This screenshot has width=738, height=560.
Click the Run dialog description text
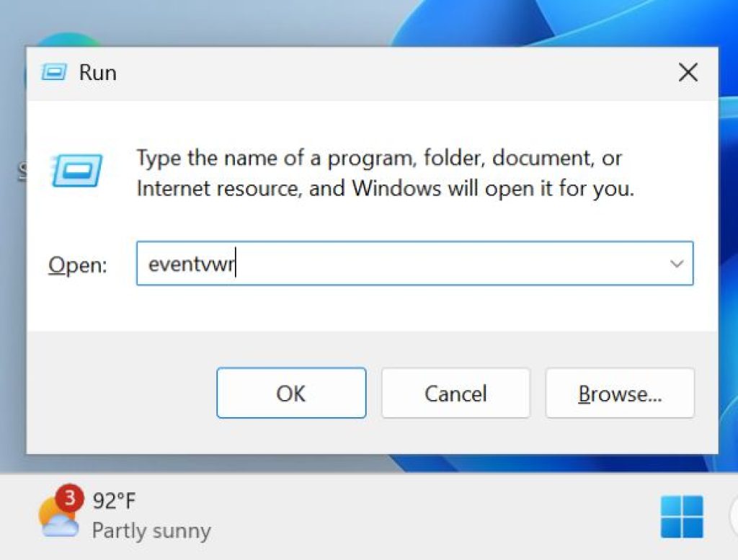[386, 173]
